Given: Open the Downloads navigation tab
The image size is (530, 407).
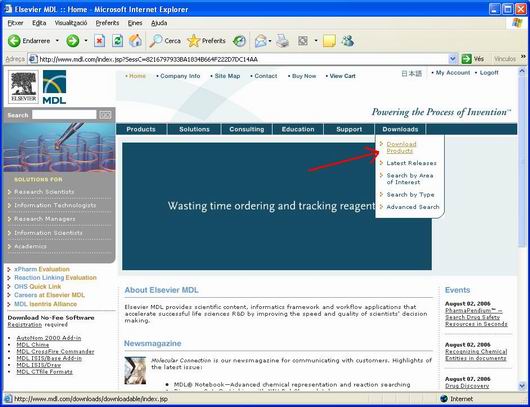Looking at the screenshot, I should pyautogui.click(x=400, y=129).
